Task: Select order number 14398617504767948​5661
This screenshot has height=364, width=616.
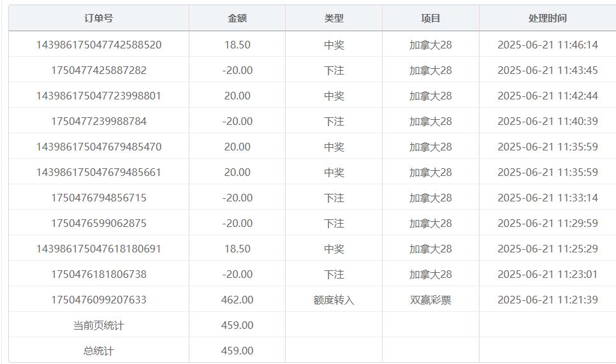Action: tap(99, 172)
